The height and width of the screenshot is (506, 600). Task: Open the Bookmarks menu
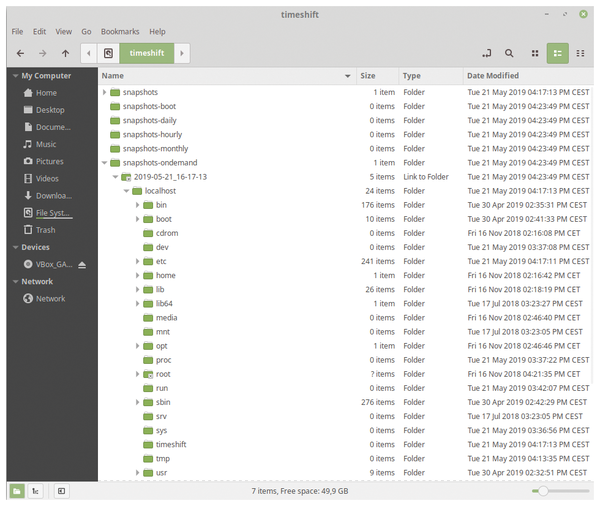pyautogui.click(x=122, y=32)
